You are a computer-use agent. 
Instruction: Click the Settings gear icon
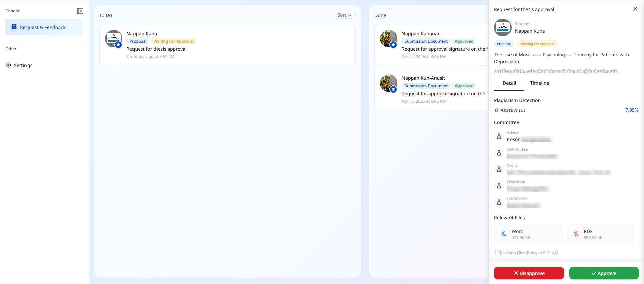[8, 65]
